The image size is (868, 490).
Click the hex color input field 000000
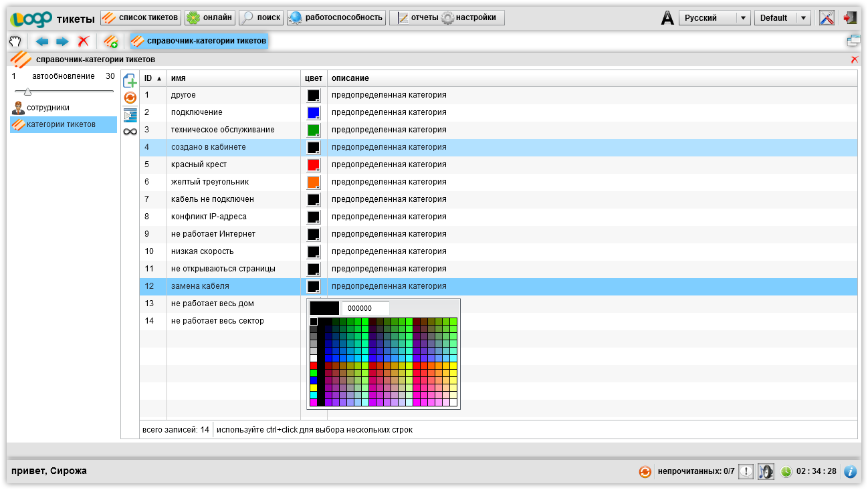click(x=365, y=308)
